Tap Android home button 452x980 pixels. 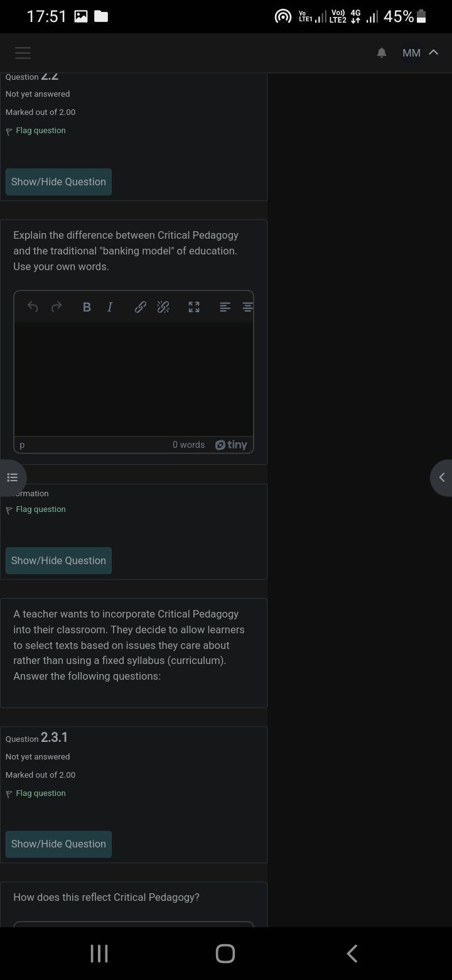pos(225,954)
